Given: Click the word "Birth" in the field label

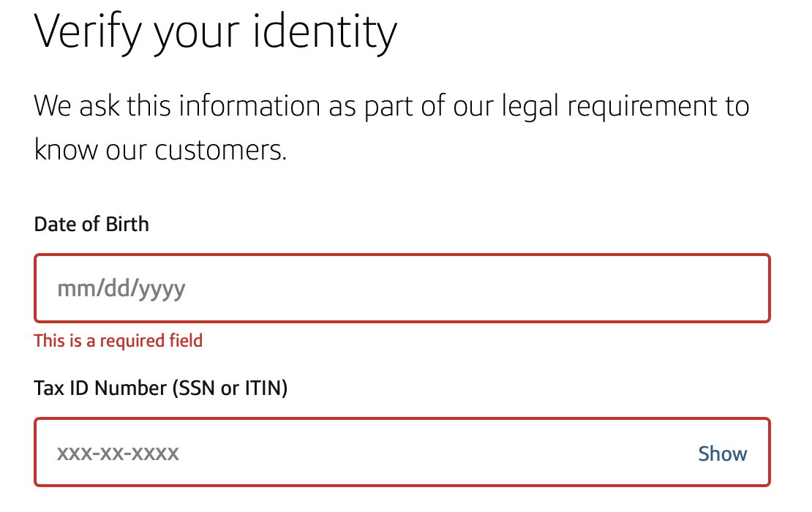Looking at the screenshot, I should (127, 224).
